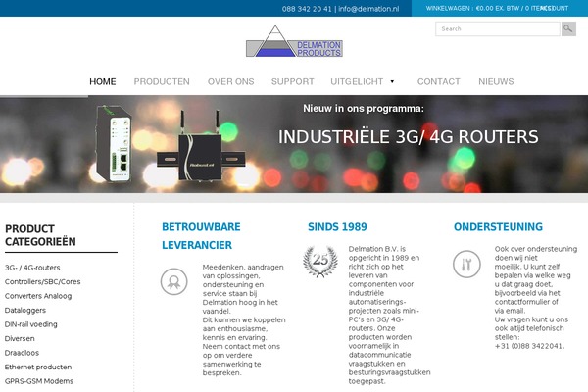Open Dataloggers category

25,311
